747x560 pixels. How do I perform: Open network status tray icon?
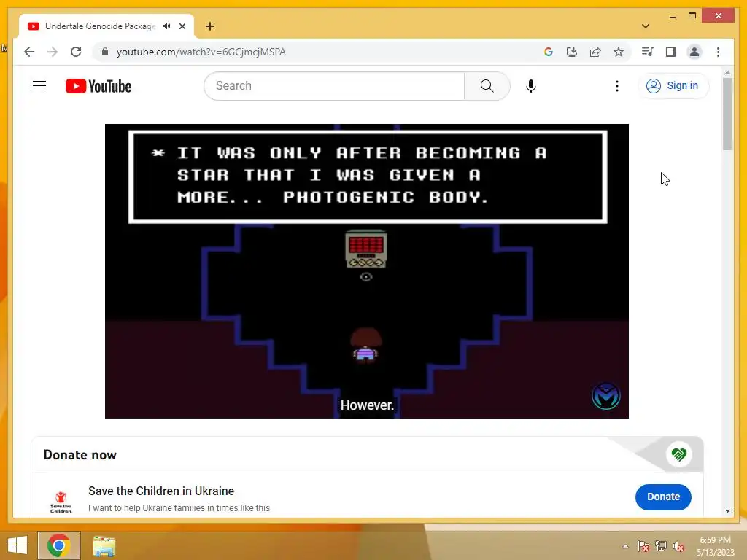click(x=661, y=546)
